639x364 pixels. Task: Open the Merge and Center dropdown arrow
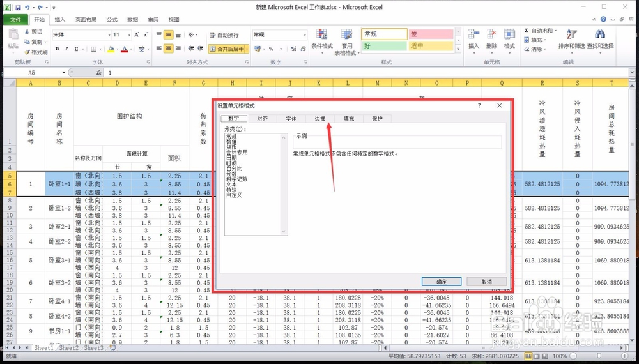pyautogui.click(x=247, y=49)
